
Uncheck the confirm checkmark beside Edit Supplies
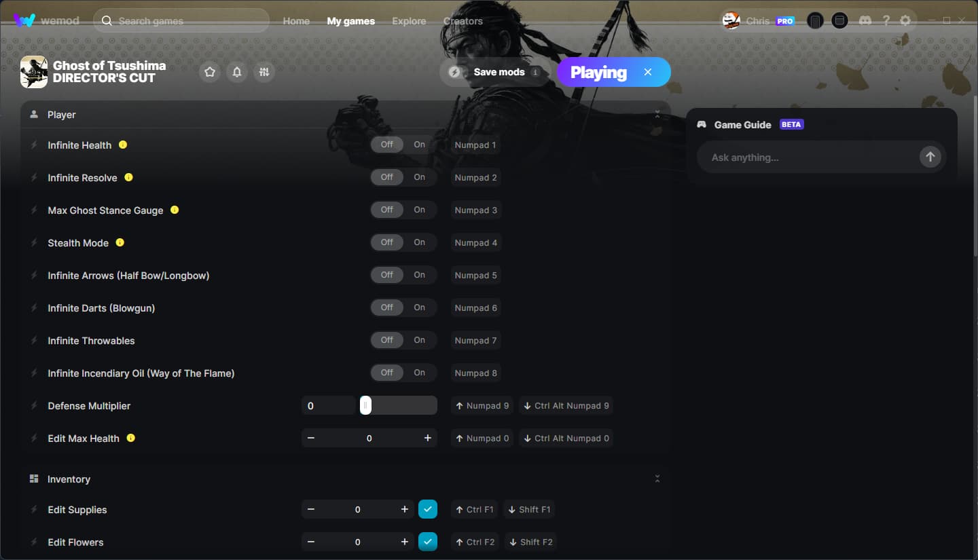(428, 508)
